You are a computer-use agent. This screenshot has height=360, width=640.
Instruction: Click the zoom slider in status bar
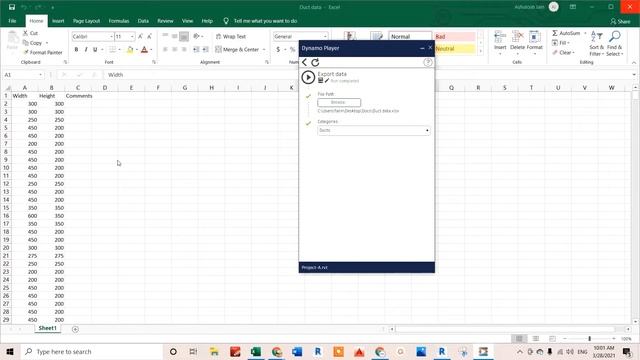point(589,338)
